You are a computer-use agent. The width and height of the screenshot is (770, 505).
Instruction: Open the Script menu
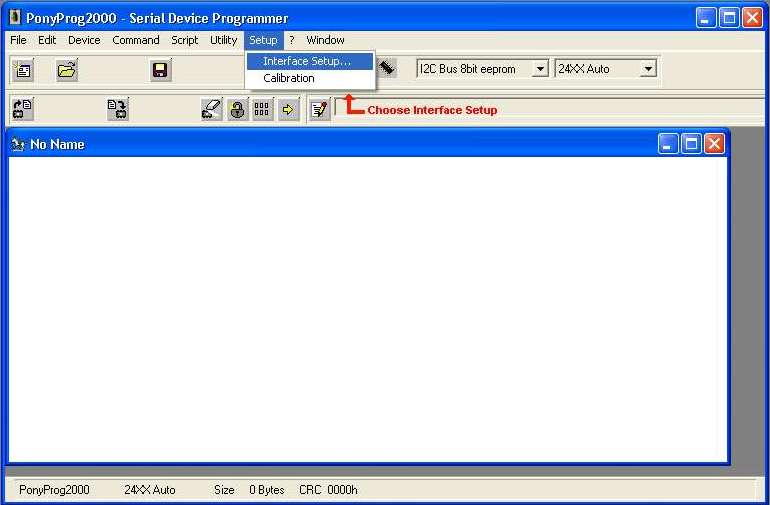coord(184,40)
